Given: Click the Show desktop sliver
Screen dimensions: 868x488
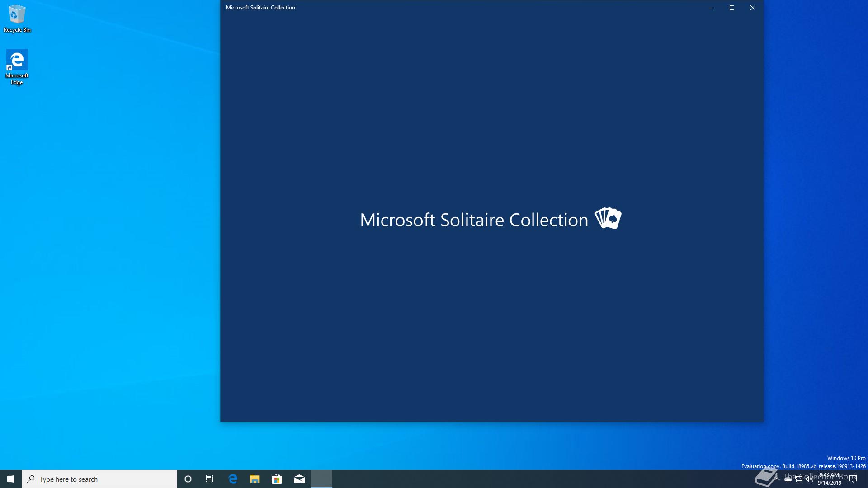Looking at the screenshot, I should coord(866,479).
